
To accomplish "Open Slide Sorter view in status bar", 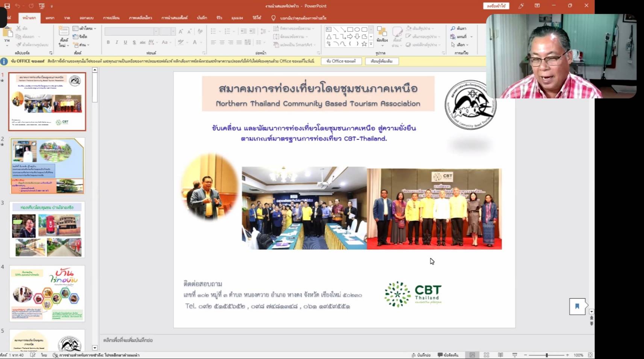I will (486, 355).
